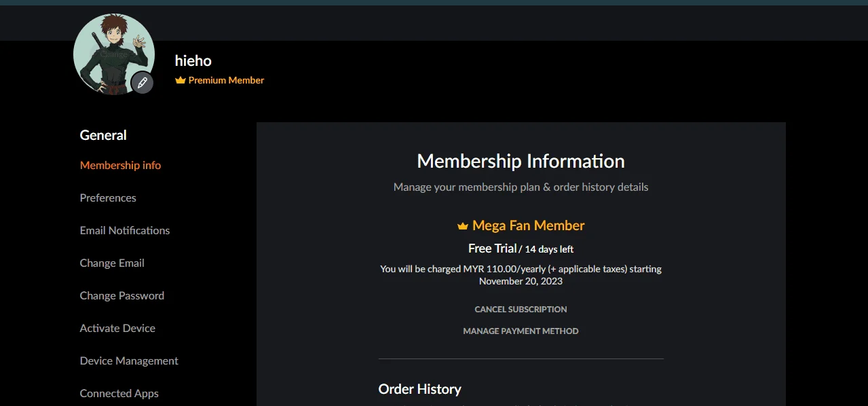
Task: Go to Preferences in the sidebar
Action: [x=108, y=198]
